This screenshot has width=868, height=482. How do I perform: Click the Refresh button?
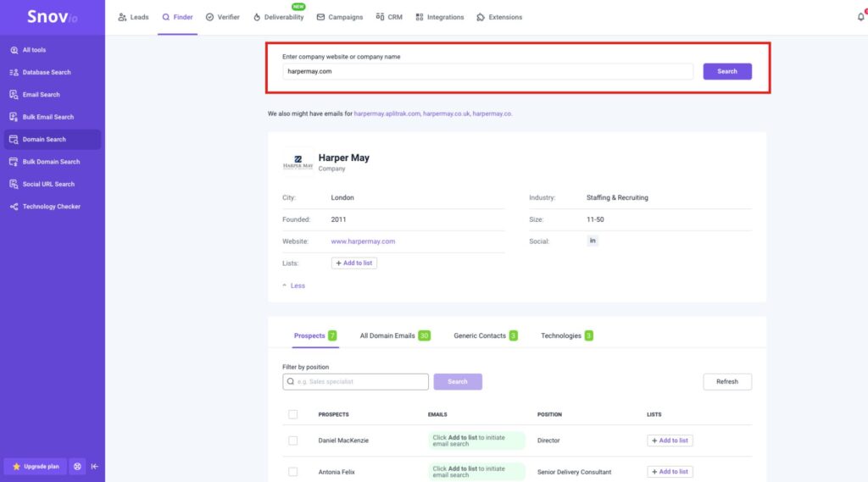pyautogui.click(x=726, y=382)
